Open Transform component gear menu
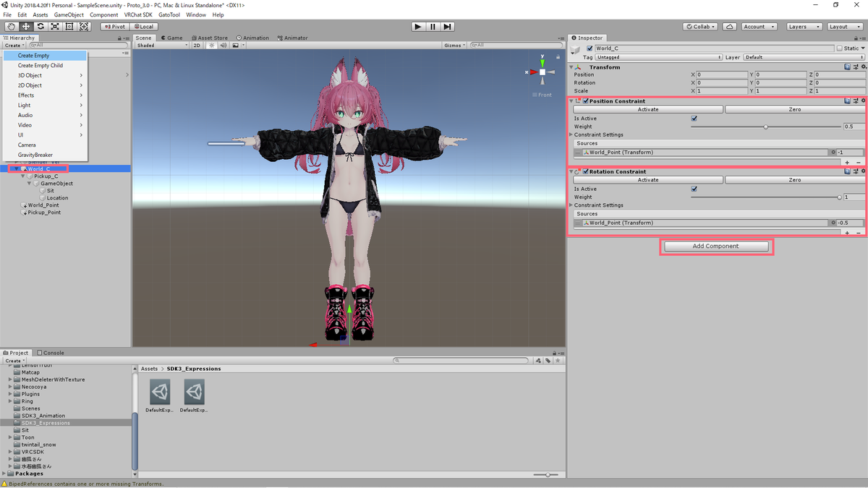The image size is (868, 488). click(863, 67)
